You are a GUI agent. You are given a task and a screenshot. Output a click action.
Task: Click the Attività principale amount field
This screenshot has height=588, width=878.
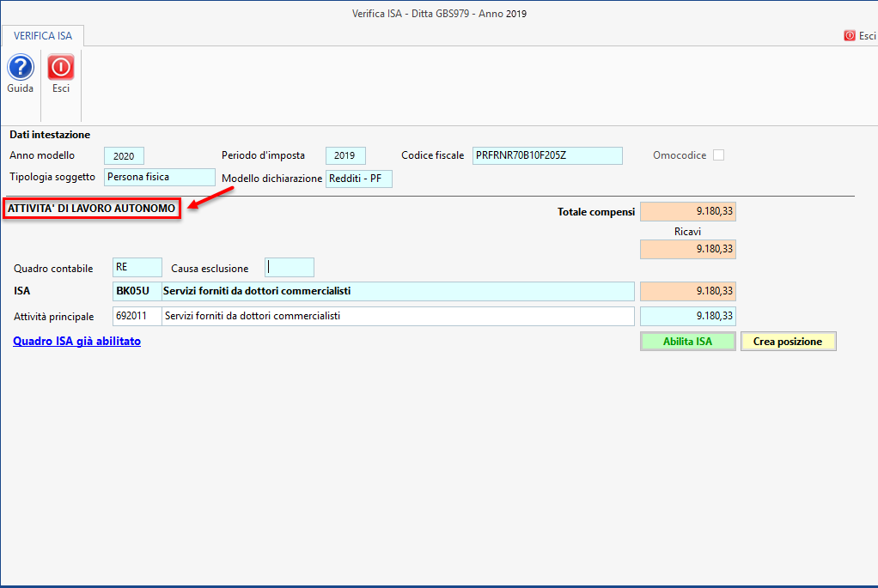tap(687, 316)
